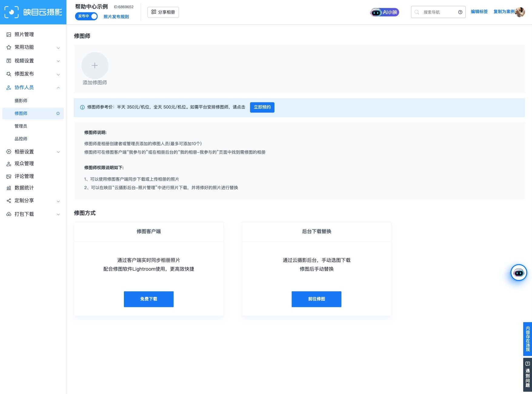Open the AI小映 assistant badge
The height and width of the screenshot is (394, 532).
pyautogui.click(x=384, y=12)
